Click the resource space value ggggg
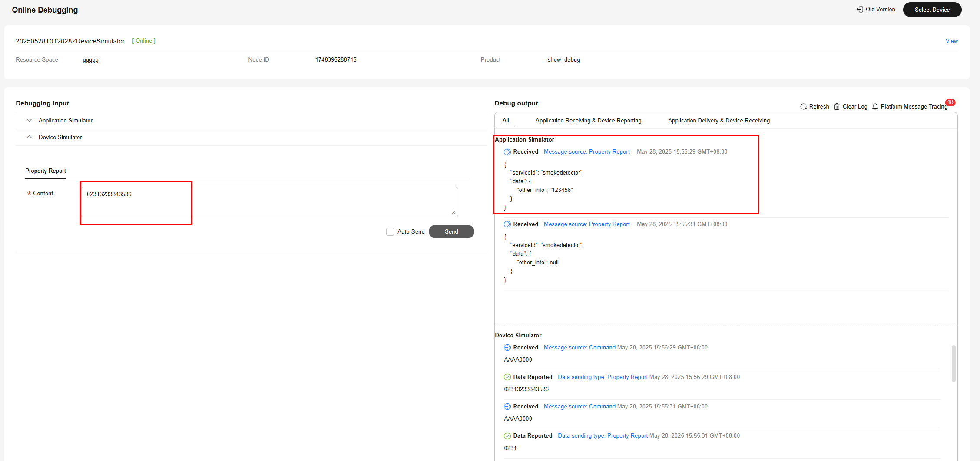The width and height of the screenshot is (980, 461). click(x=90, y=60)
